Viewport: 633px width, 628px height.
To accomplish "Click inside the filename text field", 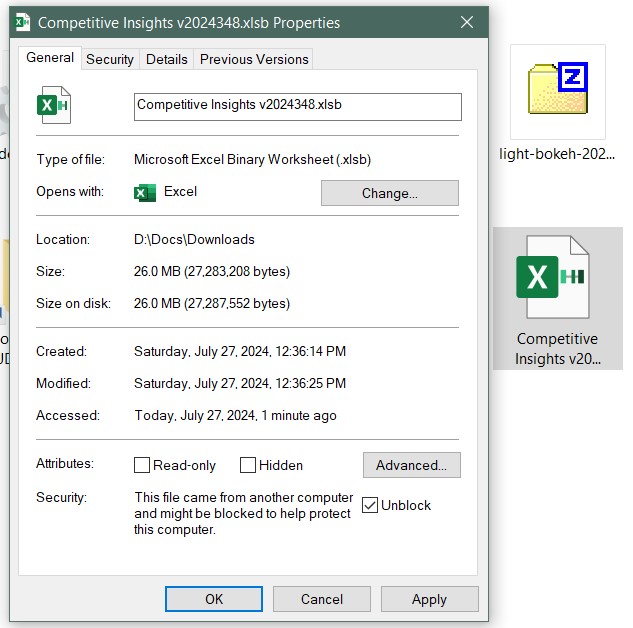I will pos(297,105).
